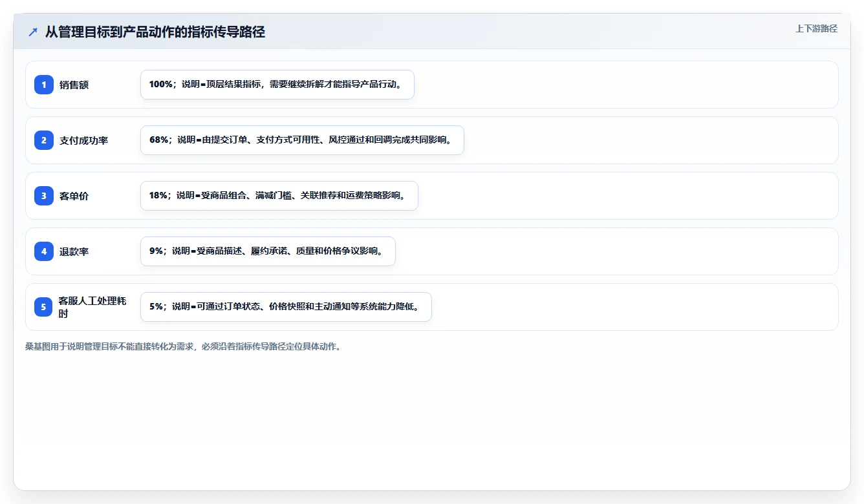Select step badge 2 for 支付成功率
This screenshot has height=504, width=864.
(x=44, y=140)
